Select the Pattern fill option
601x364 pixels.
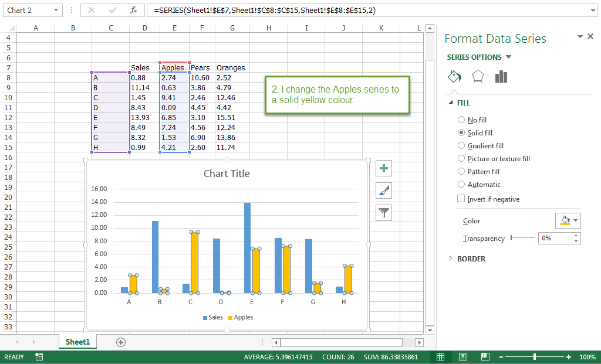478,172
